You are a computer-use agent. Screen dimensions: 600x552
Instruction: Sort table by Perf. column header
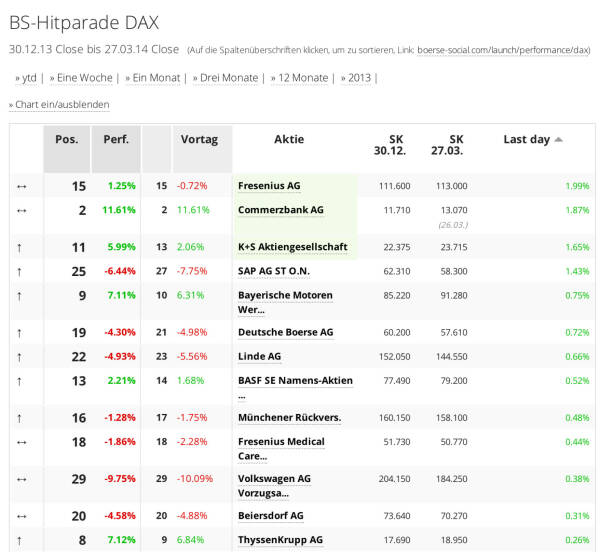116,140
